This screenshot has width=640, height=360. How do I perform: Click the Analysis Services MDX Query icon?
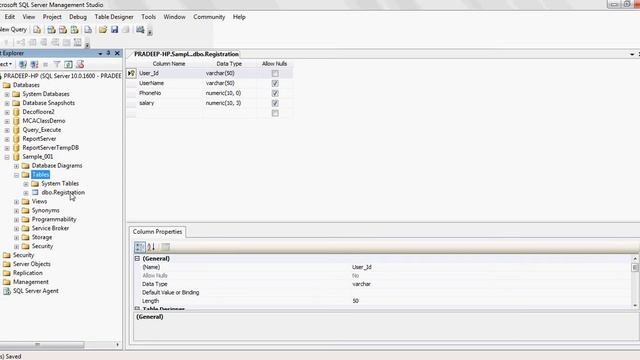(51, 29)
